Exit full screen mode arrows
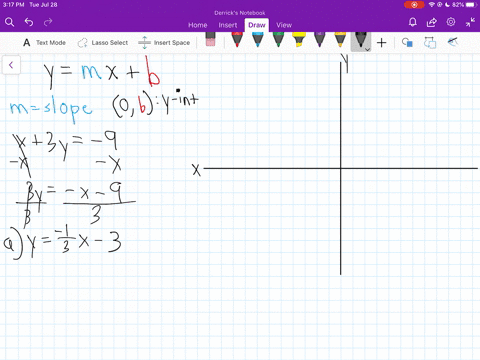This screenshot has width=480, height=360. tap(470, 22)
